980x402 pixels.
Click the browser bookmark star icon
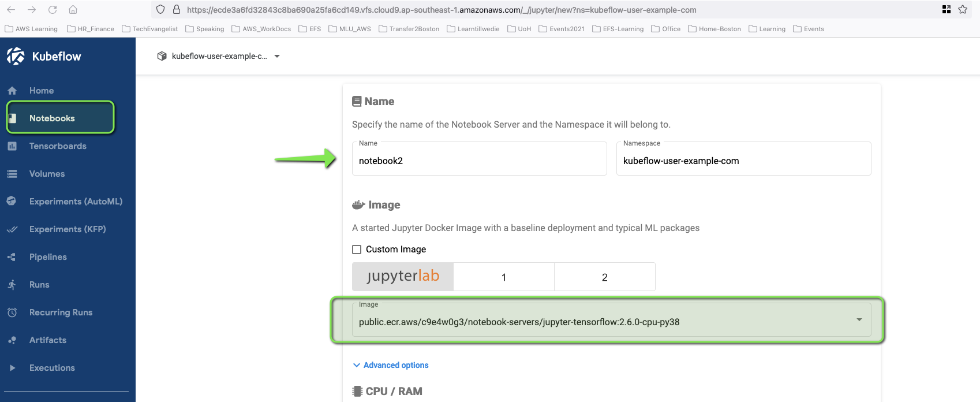coord(963,9)
